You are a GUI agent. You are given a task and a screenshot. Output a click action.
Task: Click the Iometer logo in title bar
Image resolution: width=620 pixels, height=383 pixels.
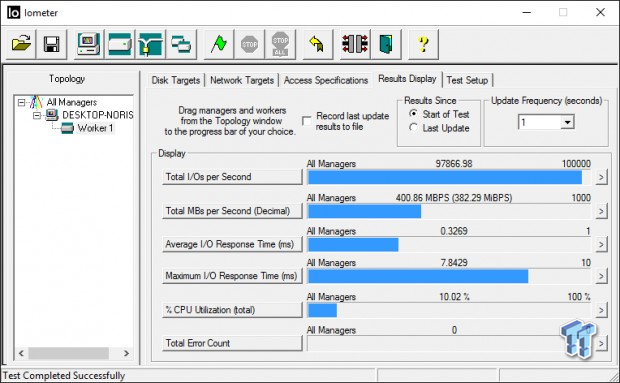[13, 13]
